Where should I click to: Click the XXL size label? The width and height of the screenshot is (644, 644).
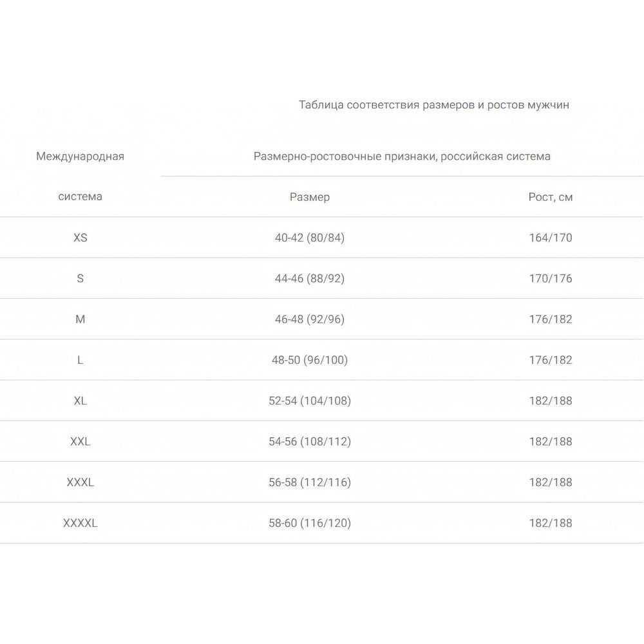tap(80, 442)
